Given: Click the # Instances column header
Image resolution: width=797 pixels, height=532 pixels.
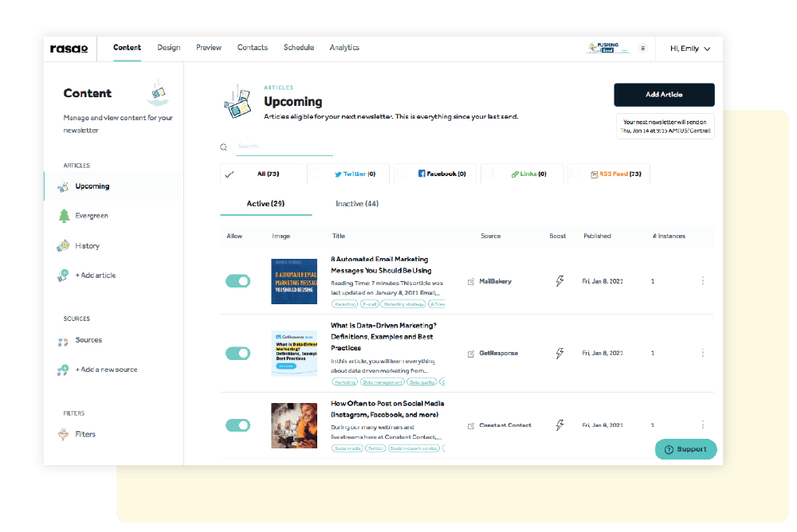Looking at the screenshot, I should (669, 237).
